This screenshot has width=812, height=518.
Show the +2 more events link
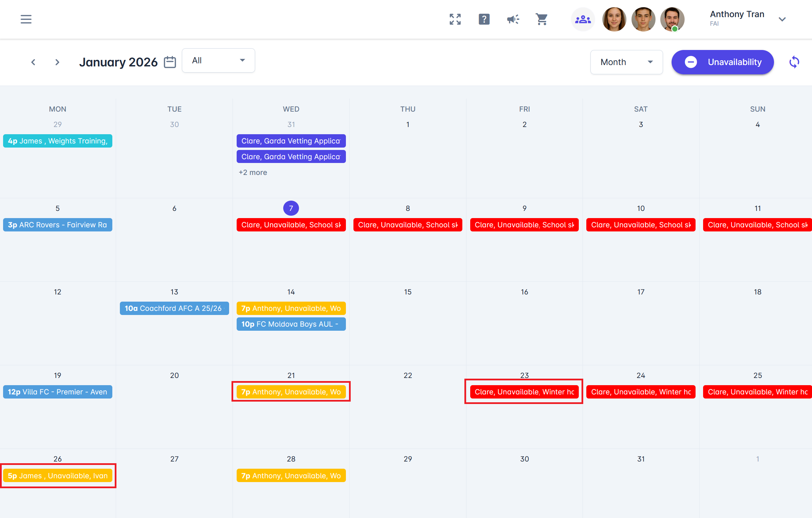click(253, 173)
